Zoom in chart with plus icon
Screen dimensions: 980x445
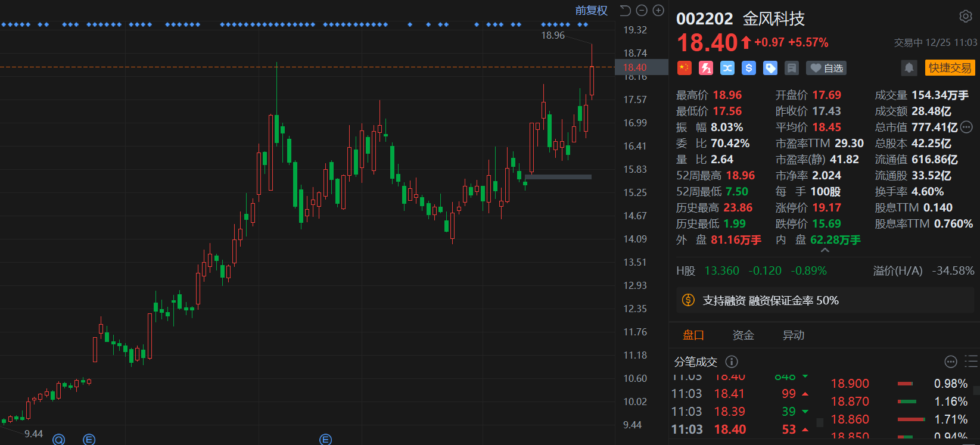[658, 10]
